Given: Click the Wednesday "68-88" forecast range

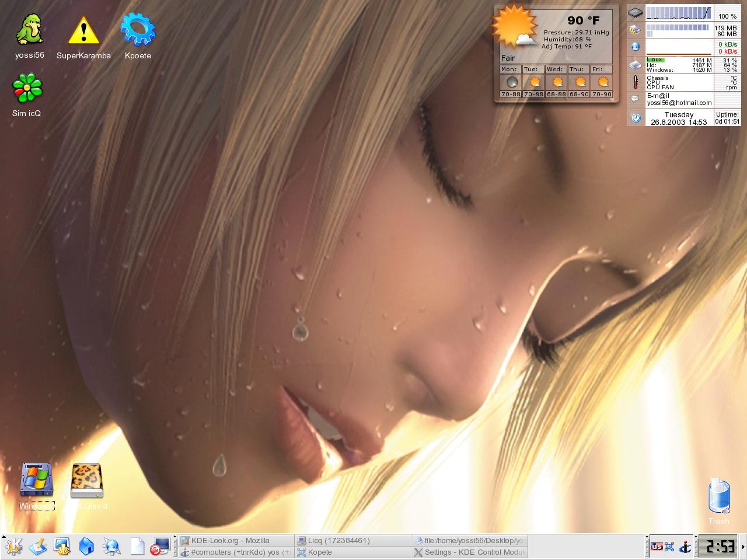Looking at the screenshot, I should coord(557,94).
